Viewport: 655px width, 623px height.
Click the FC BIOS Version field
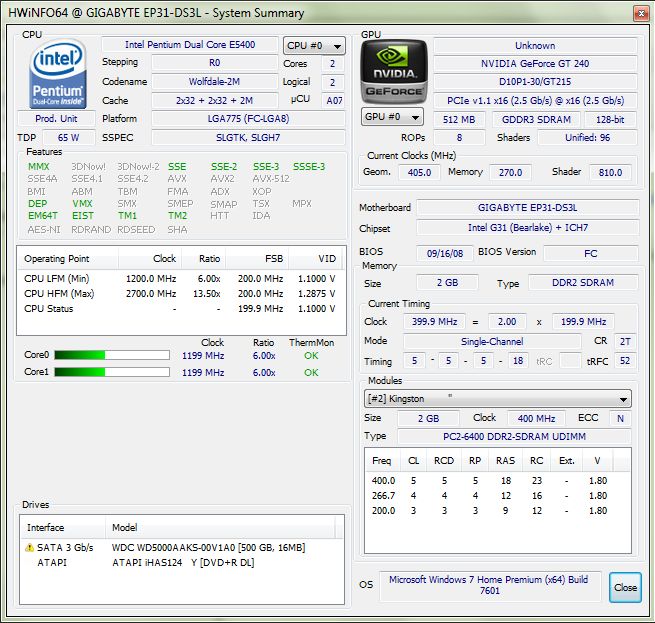click(x=591, y=254)
